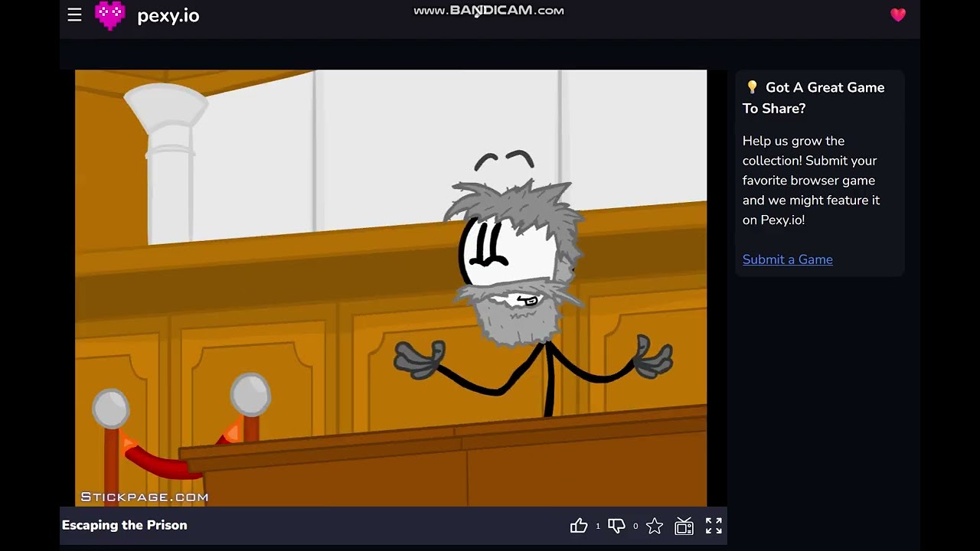
Task: Like the game with thumbs up
Action: coord(579,526)
